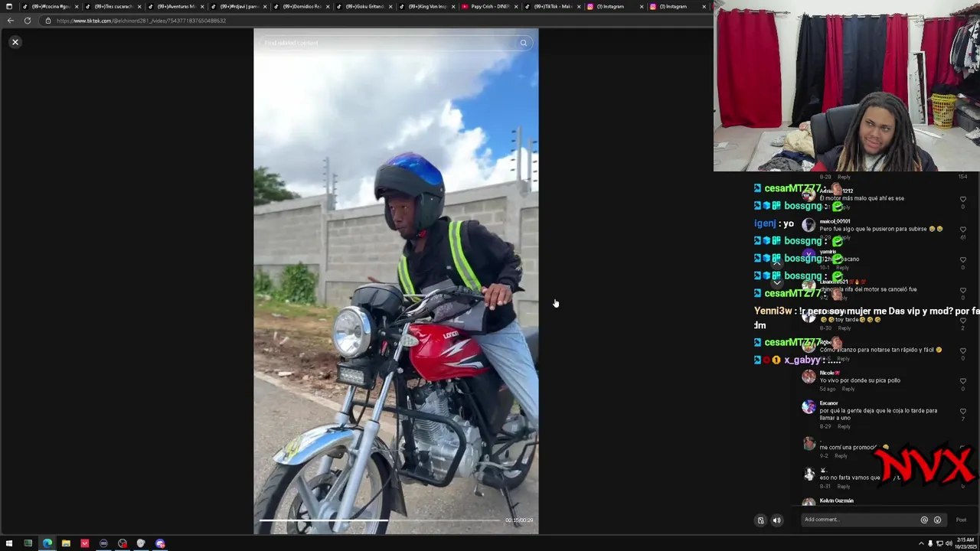Click the taskbar volume icon
980x551 pixels.
point(949,543)
